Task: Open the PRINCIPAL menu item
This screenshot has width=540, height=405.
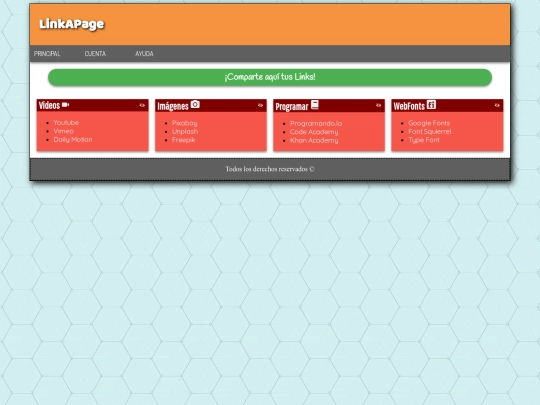Action: pyautogui.click(x=47, y=54)
